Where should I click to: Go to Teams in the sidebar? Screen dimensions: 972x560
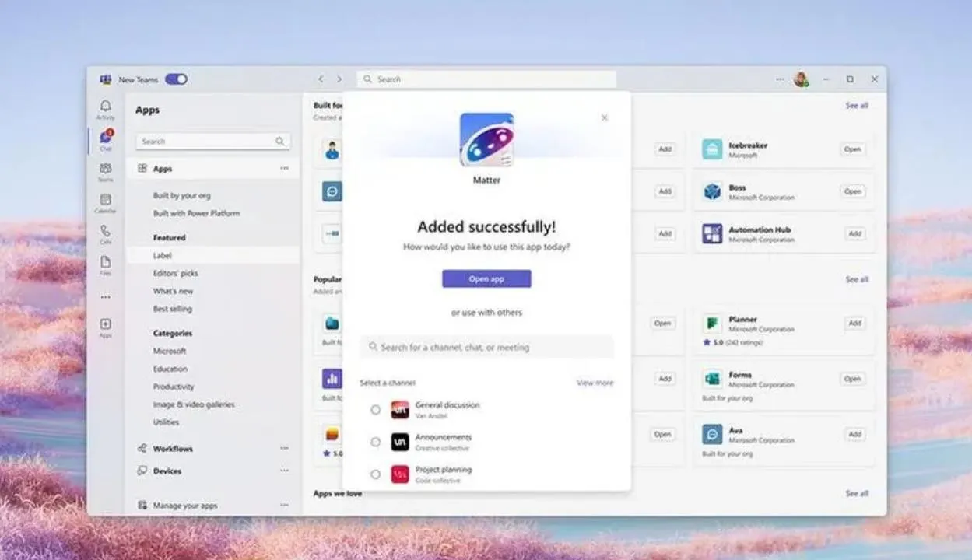point(105,170)
